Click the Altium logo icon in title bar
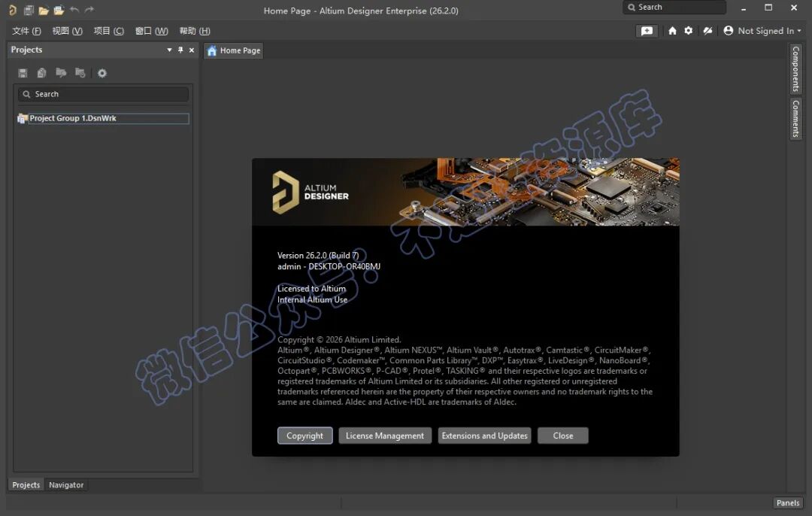The image size is (812, 516). pos(13,10)
